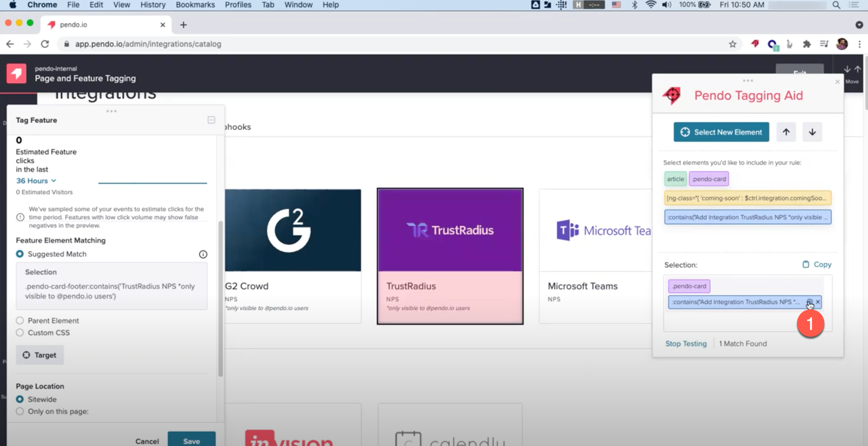
Task: Open the File menu
Action: (73, 5)
